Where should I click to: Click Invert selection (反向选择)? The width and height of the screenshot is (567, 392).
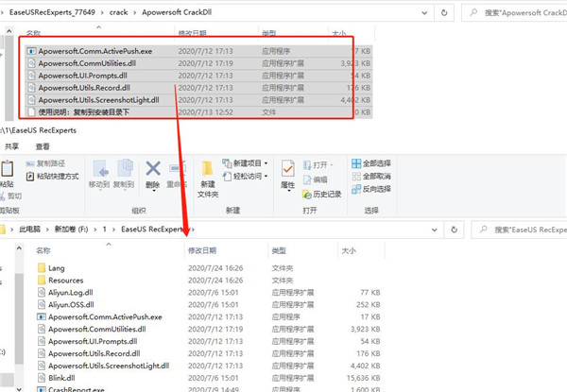[x=371, y=189]
